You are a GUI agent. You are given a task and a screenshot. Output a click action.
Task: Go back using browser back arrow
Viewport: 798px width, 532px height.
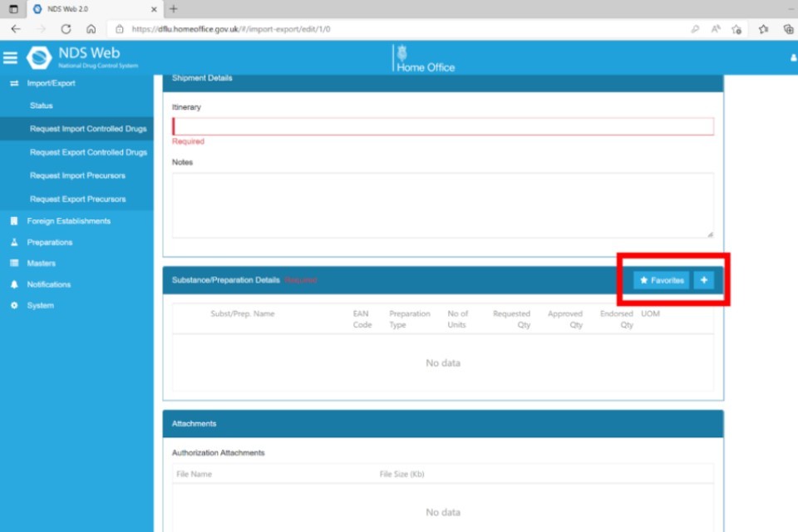(x=16, y=28)
